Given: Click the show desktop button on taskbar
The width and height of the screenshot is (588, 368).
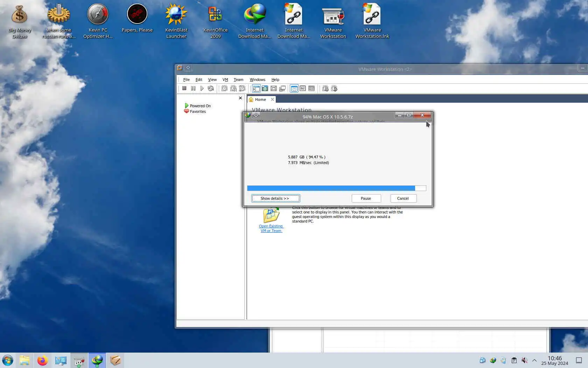Looking at the screenshot, I should (x=579, y=360).
